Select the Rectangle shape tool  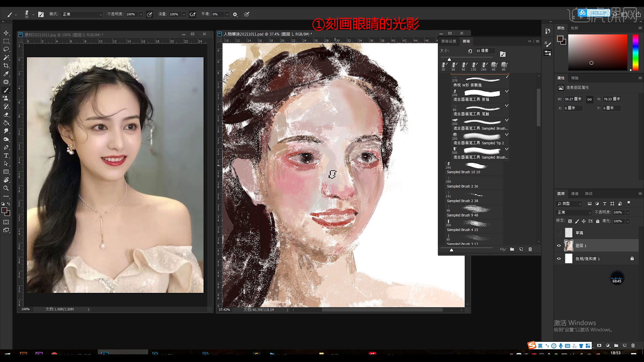click(x=6, y=172)
